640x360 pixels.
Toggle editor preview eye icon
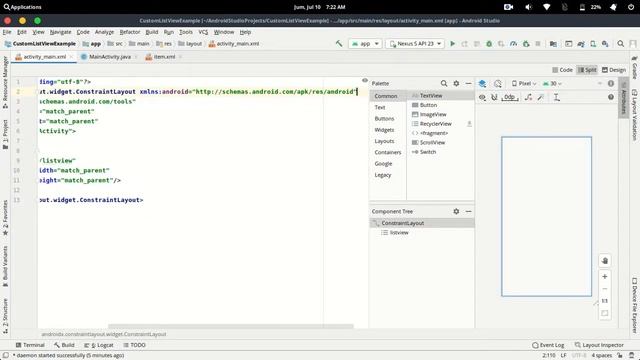[365, 80]
